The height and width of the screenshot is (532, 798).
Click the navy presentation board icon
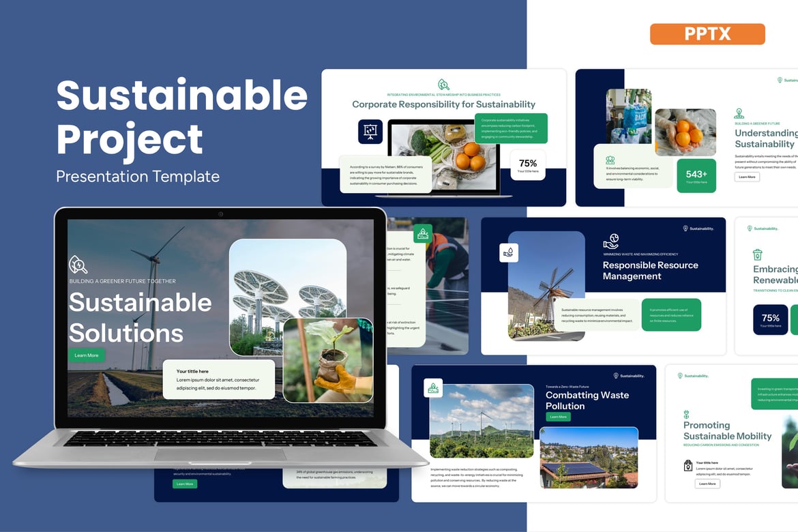[x=370, y=132]
